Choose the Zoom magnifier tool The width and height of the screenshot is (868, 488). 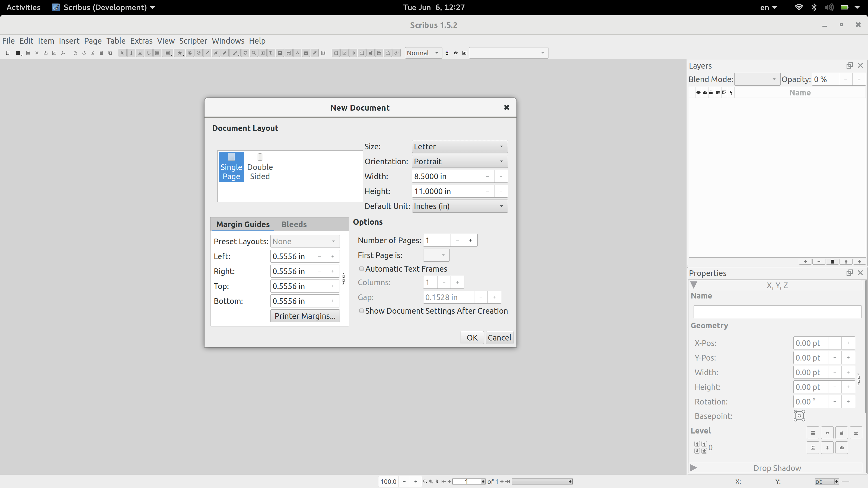click(x=254, y=53)
